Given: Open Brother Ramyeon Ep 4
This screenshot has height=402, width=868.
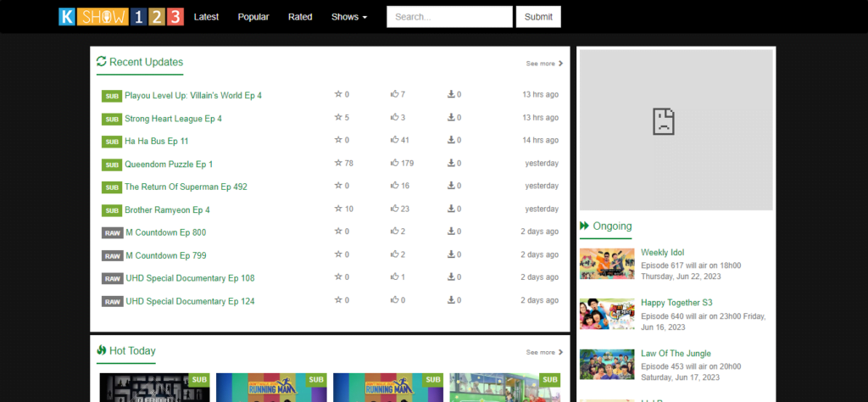Looking at the screenshot, I should 167,209.
